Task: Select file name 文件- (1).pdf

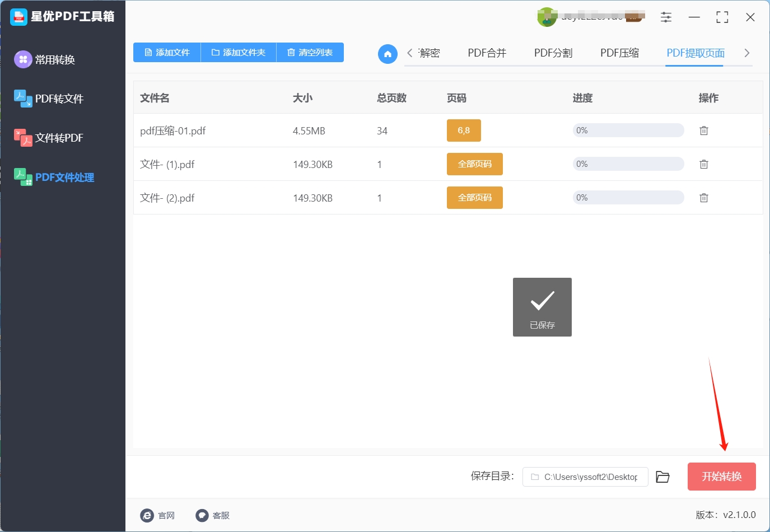Action: [167, 165]
